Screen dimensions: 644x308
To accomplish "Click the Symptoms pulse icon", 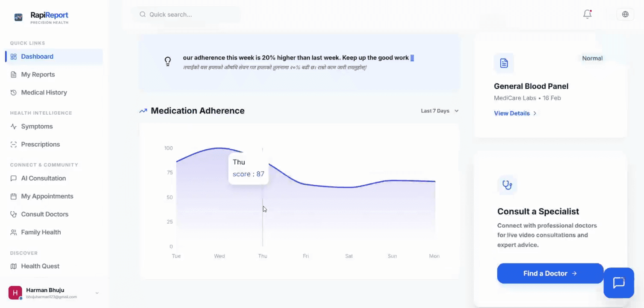I will tap(14, 127).
